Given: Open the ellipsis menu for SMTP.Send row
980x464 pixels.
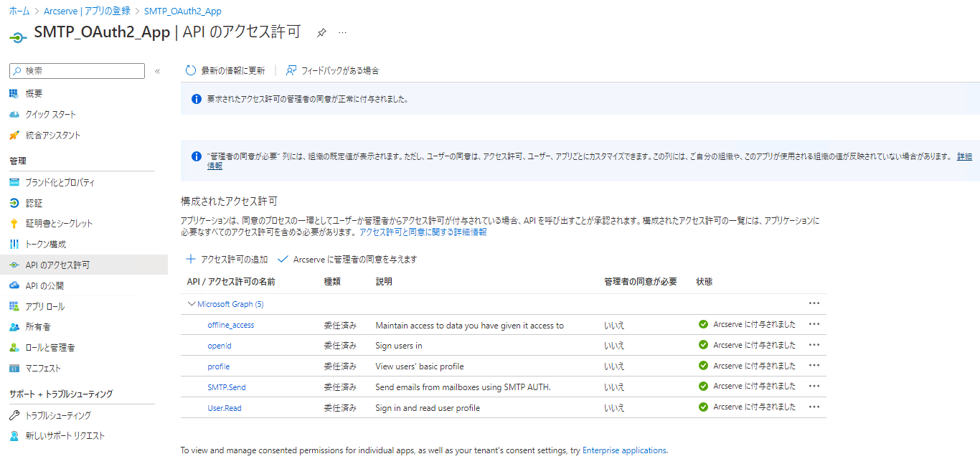Looking at the screenshot, I should pos(814,386).
